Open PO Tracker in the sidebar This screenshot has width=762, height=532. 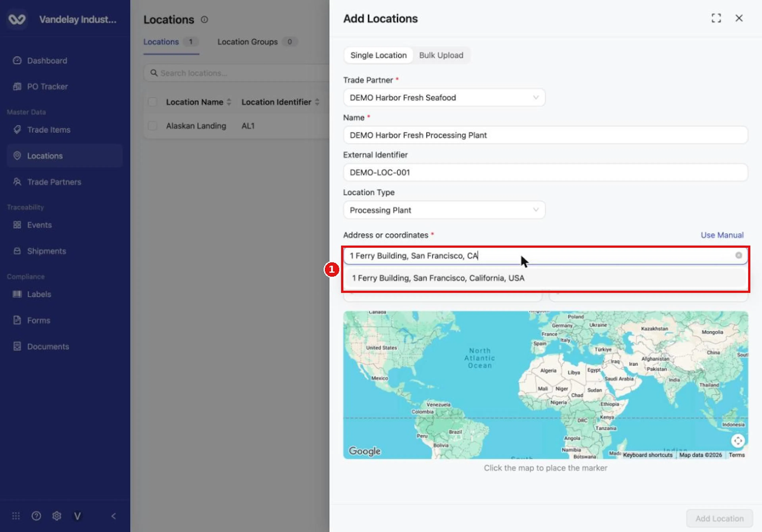(x=47, y=86)
